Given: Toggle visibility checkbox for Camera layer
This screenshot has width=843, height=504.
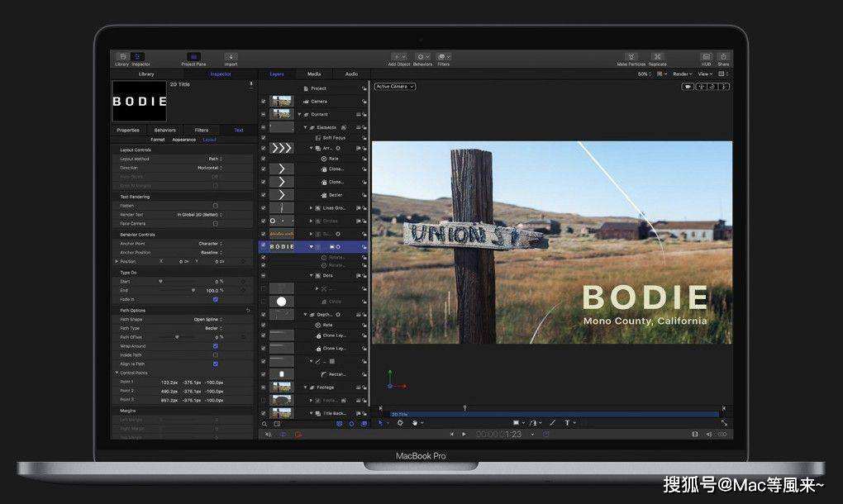Looking at the screenshot, I should click(x=264, y=102).
